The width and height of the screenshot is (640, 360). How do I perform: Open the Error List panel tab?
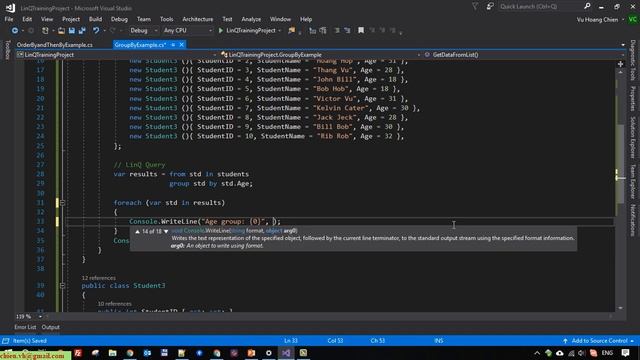pos(25,327)
